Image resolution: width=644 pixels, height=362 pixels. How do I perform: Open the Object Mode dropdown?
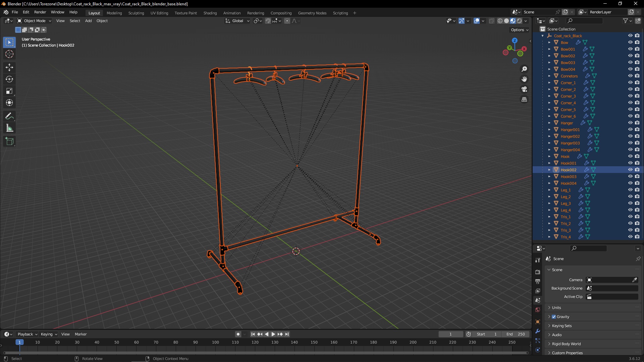pos(34,21)
